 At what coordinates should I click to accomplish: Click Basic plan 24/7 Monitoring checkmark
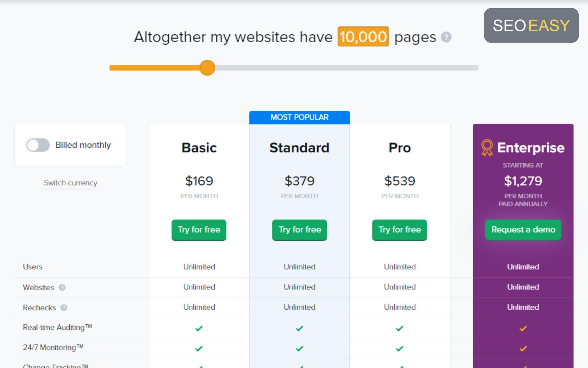(x=199, y=348)
